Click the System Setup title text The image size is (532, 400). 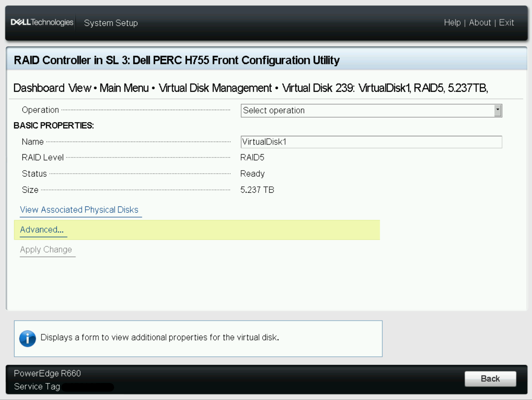point(111,23)
